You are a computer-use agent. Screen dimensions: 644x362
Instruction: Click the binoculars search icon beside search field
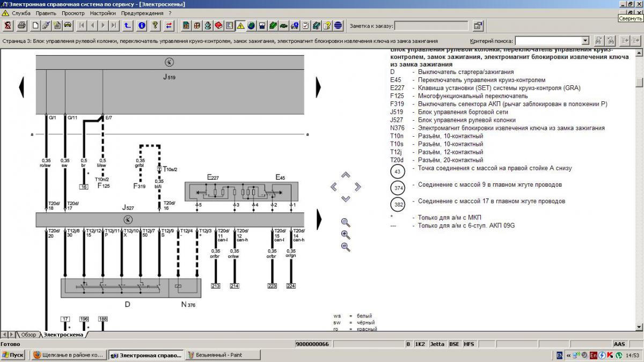coord(598,41)
